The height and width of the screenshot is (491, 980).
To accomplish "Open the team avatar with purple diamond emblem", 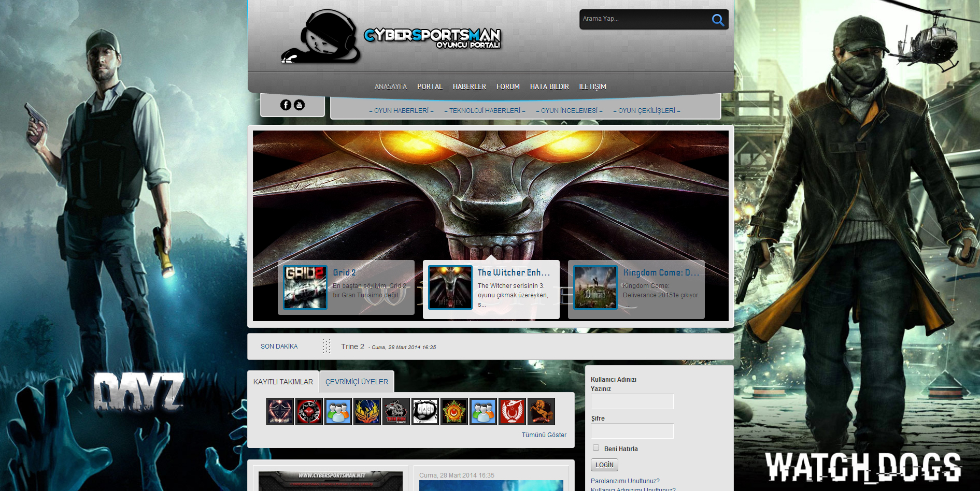I will [x=280, y=412].
